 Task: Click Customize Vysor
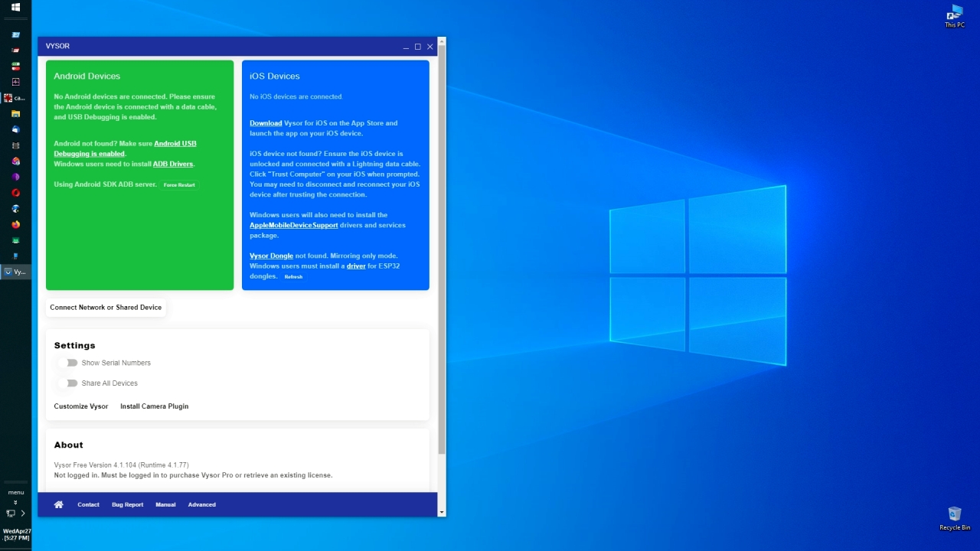tap(81, 406)
